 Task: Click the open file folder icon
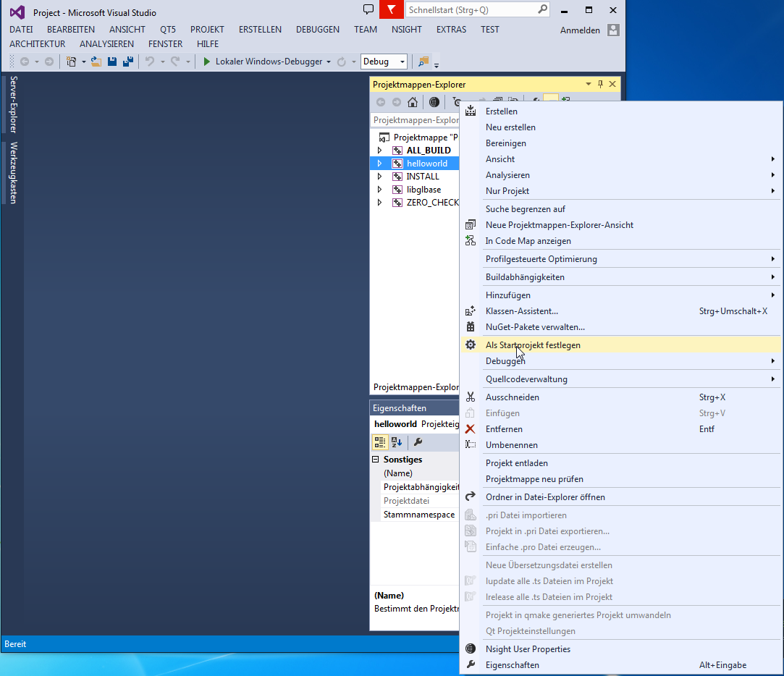click(96, 62)
